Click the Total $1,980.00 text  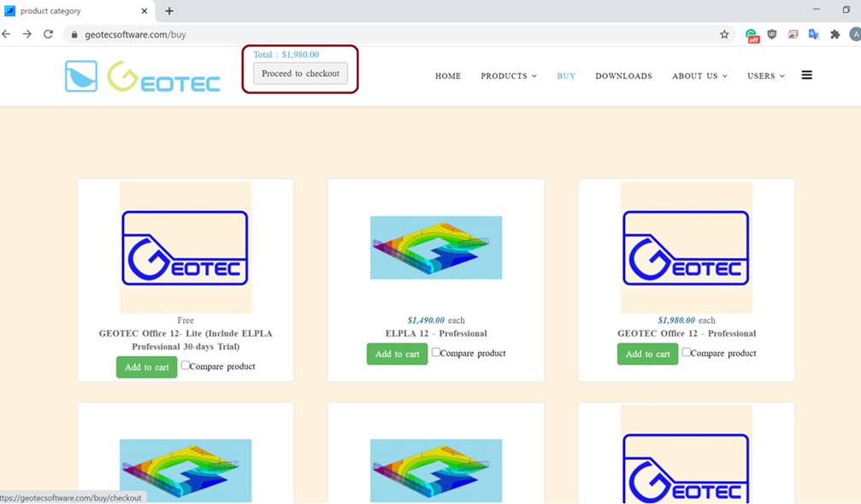click(x=286, y=55)
